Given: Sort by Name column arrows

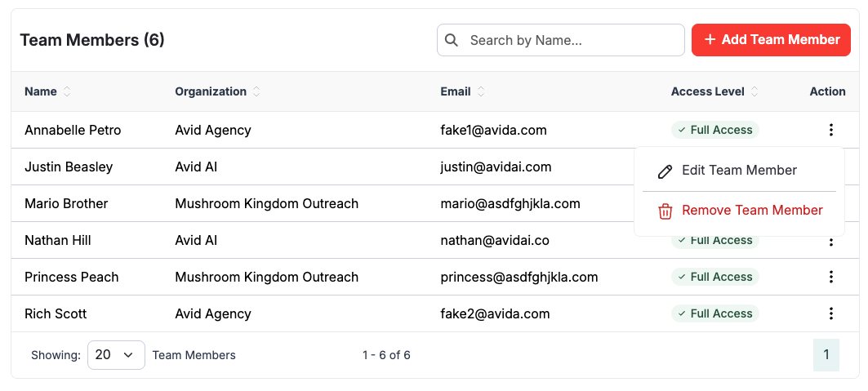Looking at the screenshot, I should coord(67,91).
